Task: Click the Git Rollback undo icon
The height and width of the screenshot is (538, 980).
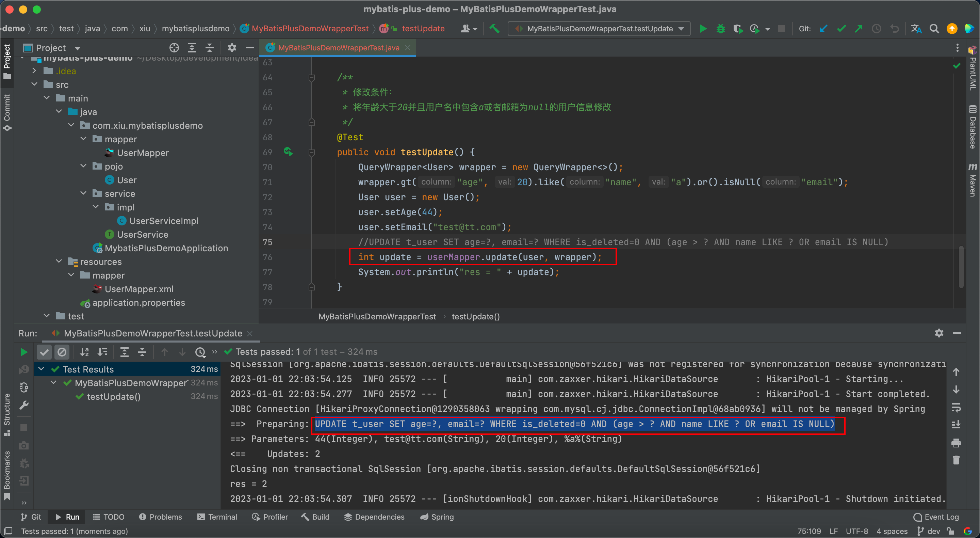Action: coord(894,29)
